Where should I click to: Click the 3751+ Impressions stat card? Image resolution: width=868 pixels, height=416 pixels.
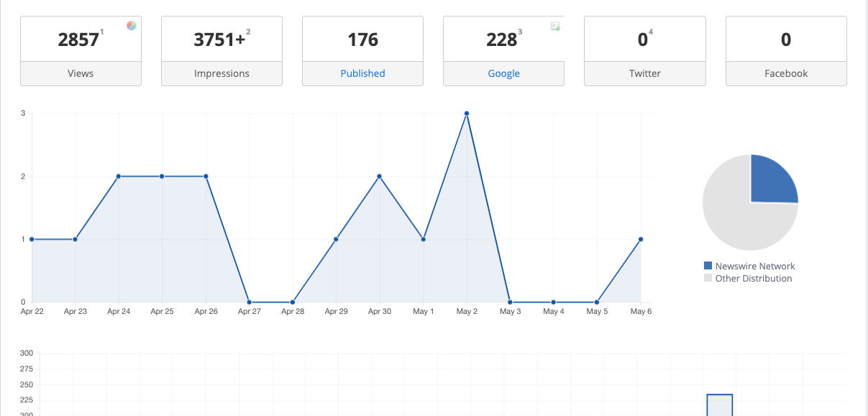(221, 40)
